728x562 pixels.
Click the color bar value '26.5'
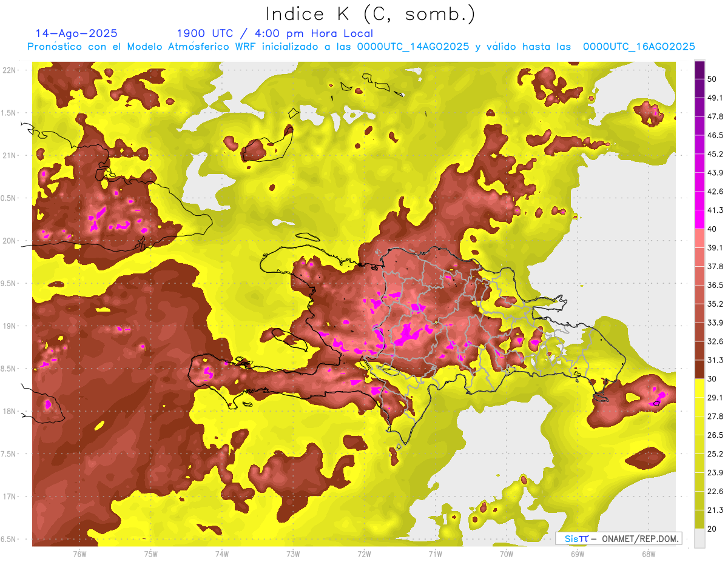coord(715,435)
